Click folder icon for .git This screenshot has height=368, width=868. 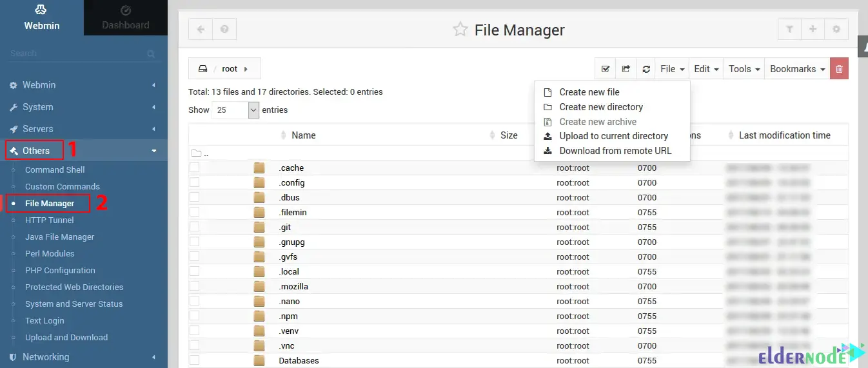click(259, 227)
